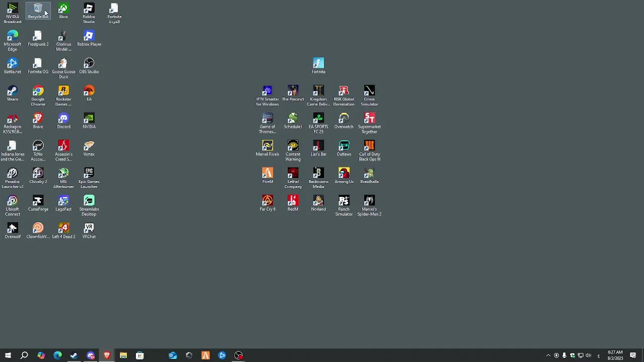Image resolution: width=644 pixels, height=362 pixels.
Task: Select the Assassin's Creed desktop icon
Action: (63, 151)
